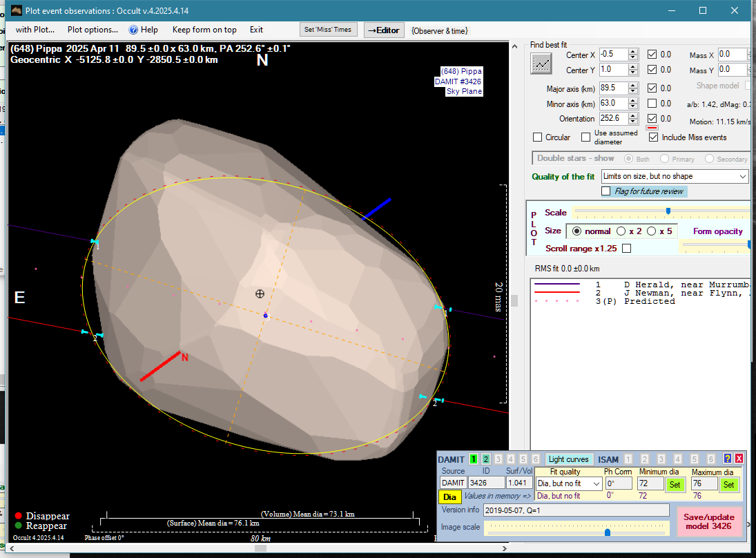Screen dimensions: 756x558
Task: Increase the Major axis spinner value
Action: point(633,85)
